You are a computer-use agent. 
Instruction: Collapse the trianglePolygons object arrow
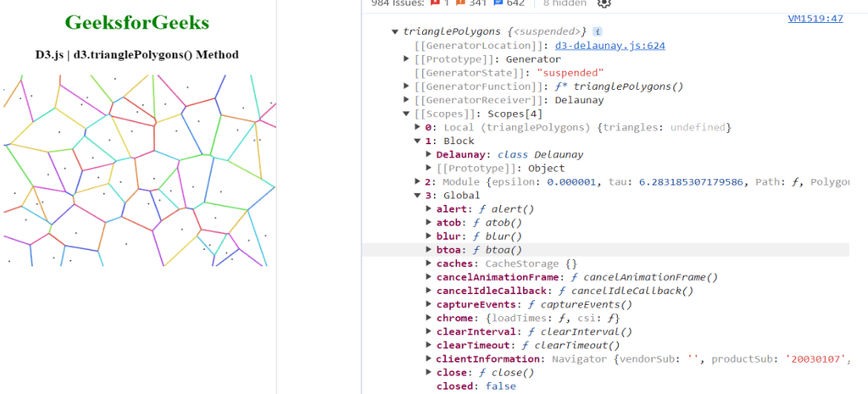point(394,31)
